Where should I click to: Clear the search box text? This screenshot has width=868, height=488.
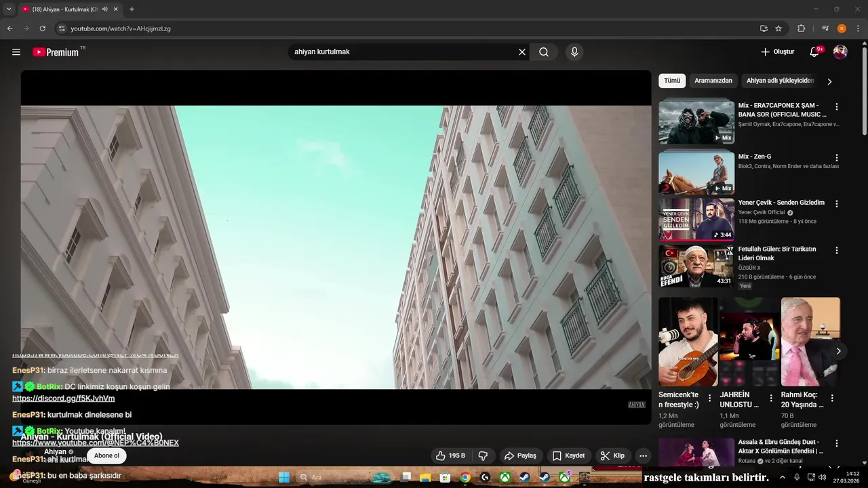(x=522, y=52)
